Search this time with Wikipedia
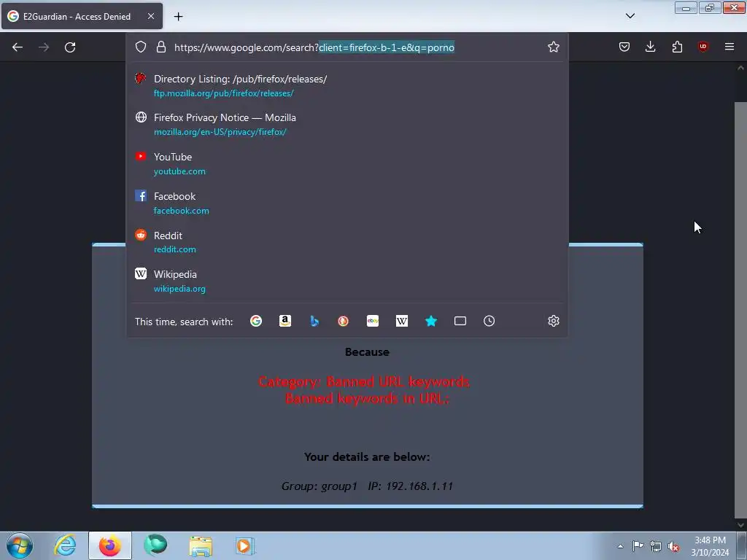This screenshot has height=560, width=747. [x=402, y=322]
